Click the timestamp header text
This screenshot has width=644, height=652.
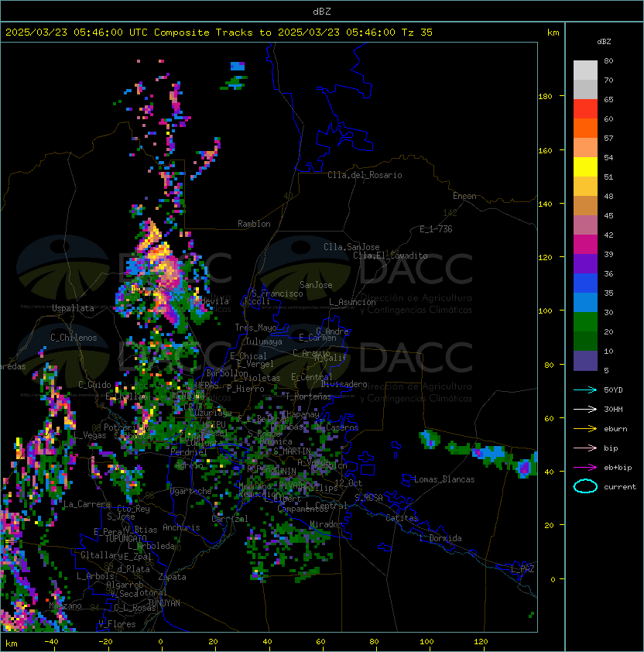pos(219,33)
